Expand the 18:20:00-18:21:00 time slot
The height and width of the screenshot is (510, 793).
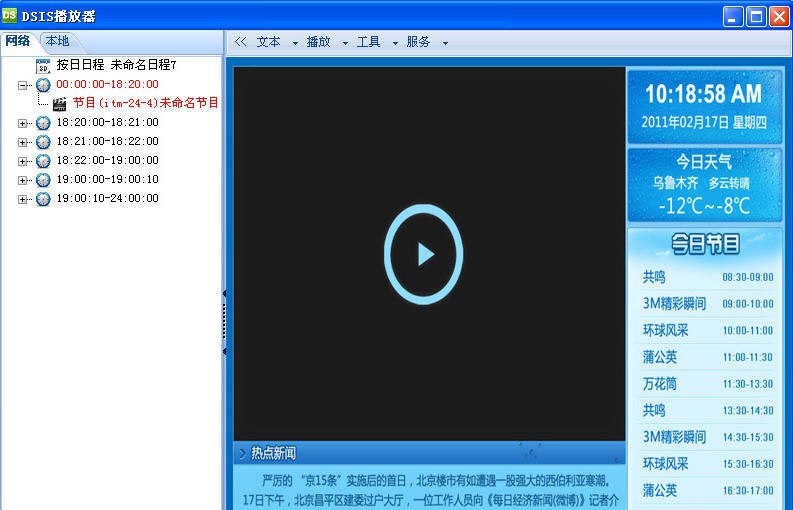(x=22, y=123)
